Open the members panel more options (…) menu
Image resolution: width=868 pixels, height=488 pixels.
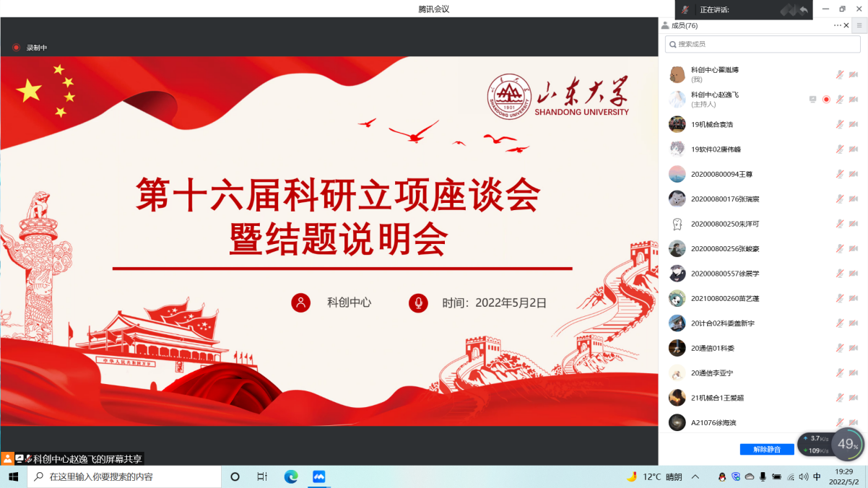pyautogui.click(x=837, y=25)
